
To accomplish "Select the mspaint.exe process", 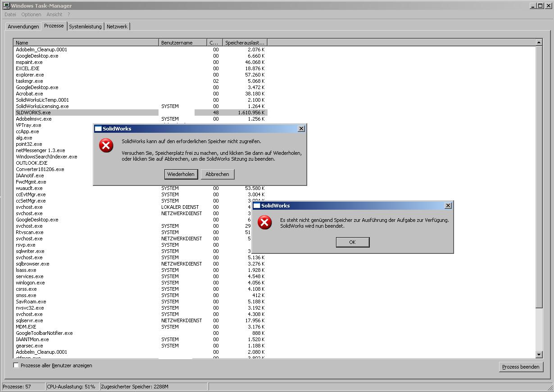I will click(x=29, y=62).
